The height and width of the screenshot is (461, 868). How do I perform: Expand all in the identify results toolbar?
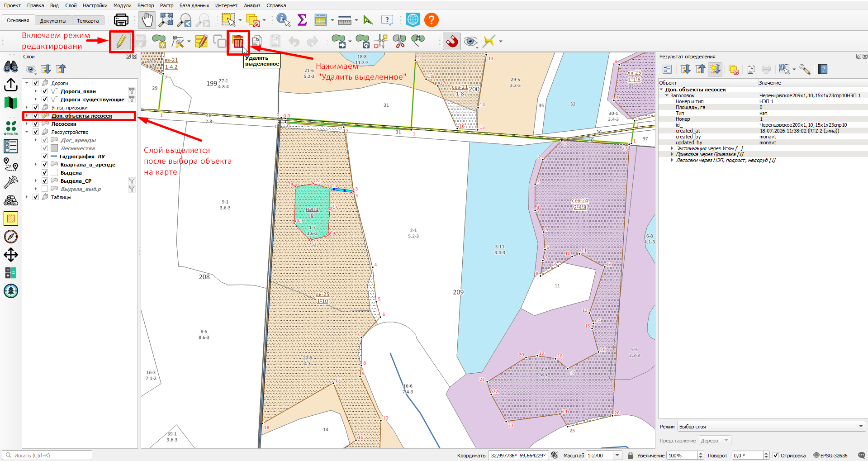tap(686, 69)
